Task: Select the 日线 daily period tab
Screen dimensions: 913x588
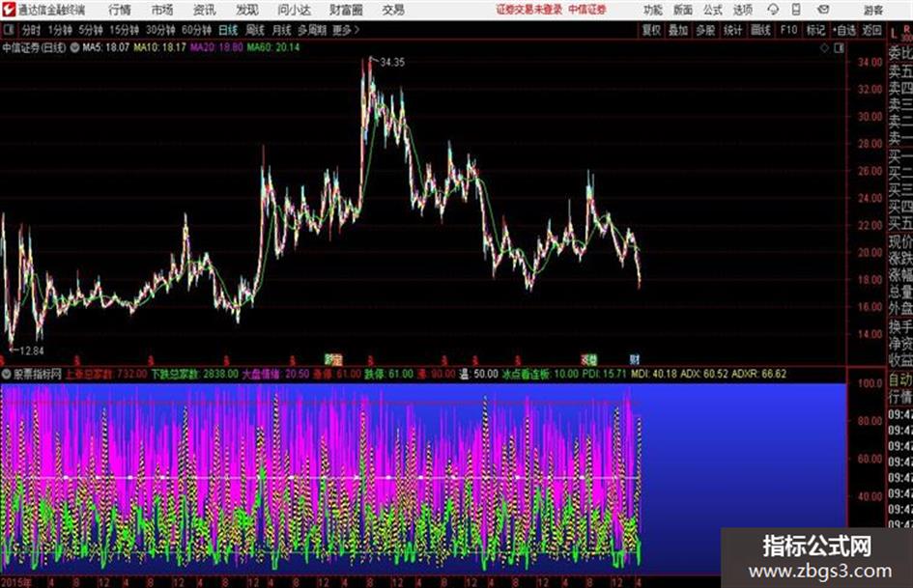Action: coord(228,30)
